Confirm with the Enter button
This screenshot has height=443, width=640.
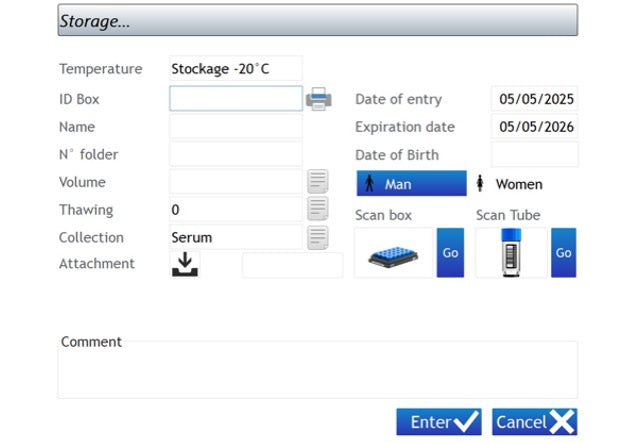[x=438, y=422]
